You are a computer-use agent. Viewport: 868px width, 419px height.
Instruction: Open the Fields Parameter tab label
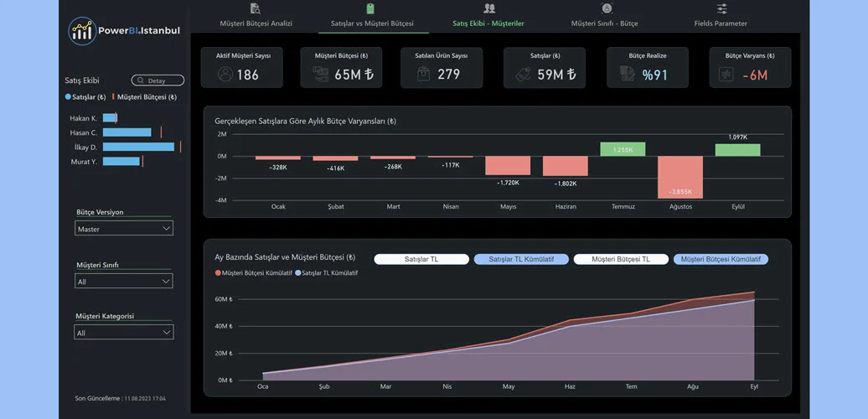coord(721,23)
